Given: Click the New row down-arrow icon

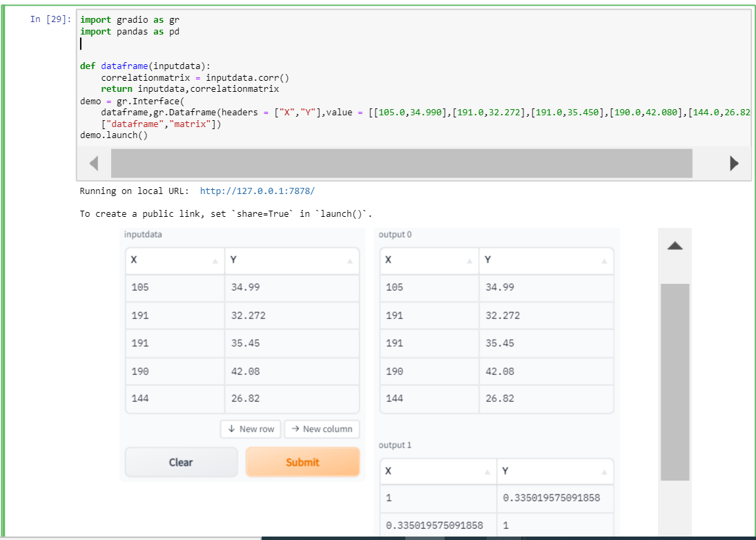Looking at the screenshot, I should point(233,429).
